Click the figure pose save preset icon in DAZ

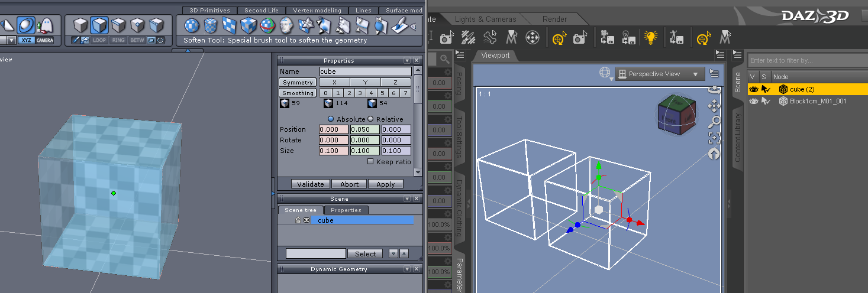677,38
